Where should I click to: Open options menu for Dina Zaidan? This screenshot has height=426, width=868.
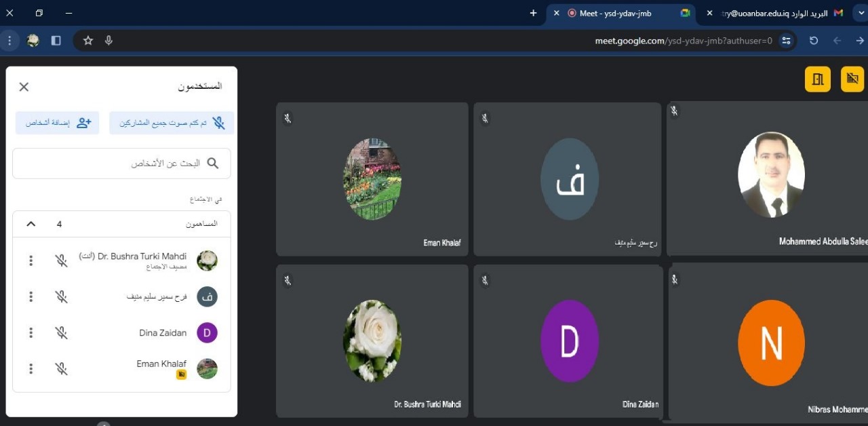(31, 332)
